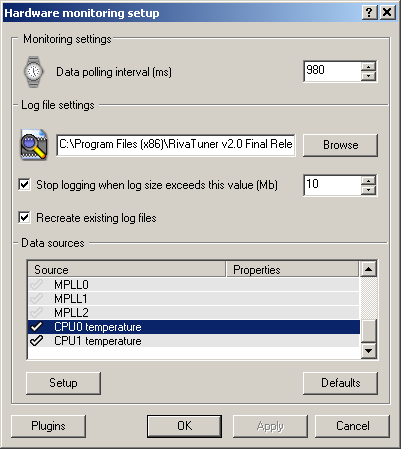Image resolution: width=401 pixels, height=449 pixels.
Task: Uncheck Recreate existing log files
Action: click(x=24, y=218)
